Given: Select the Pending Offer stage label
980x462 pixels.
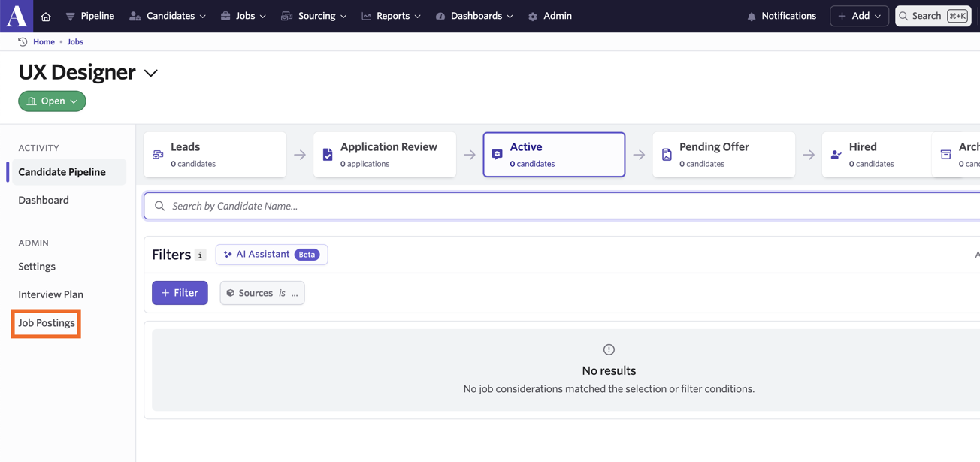Looking at the screenshot, I should (714, 147).
